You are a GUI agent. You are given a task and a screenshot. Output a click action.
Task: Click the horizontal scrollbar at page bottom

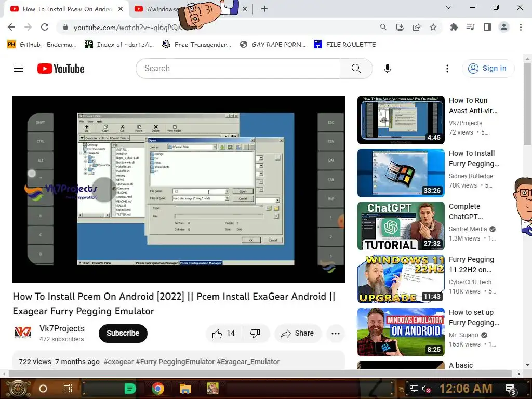pyautogui.click(x=260, y=374)
